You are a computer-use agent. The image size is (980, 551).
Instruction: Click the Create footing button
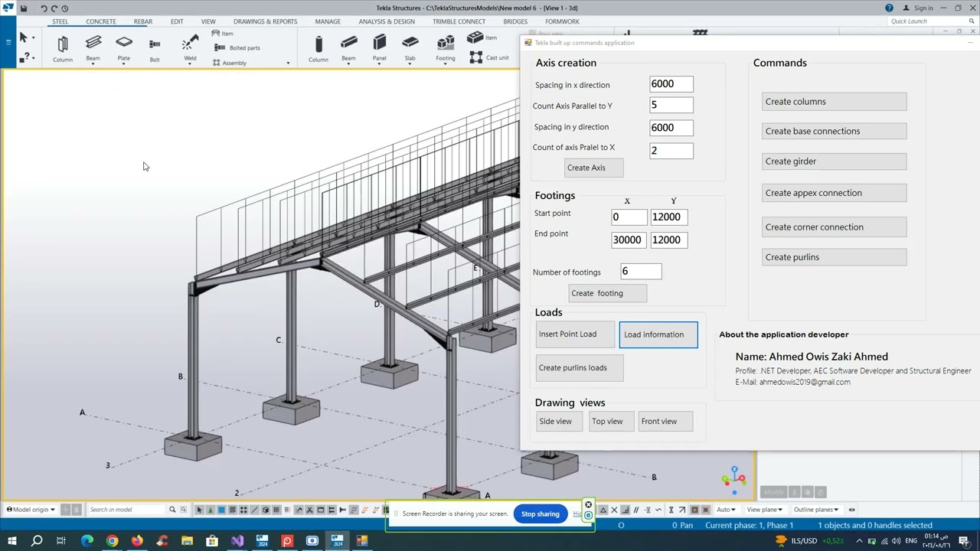608,293
